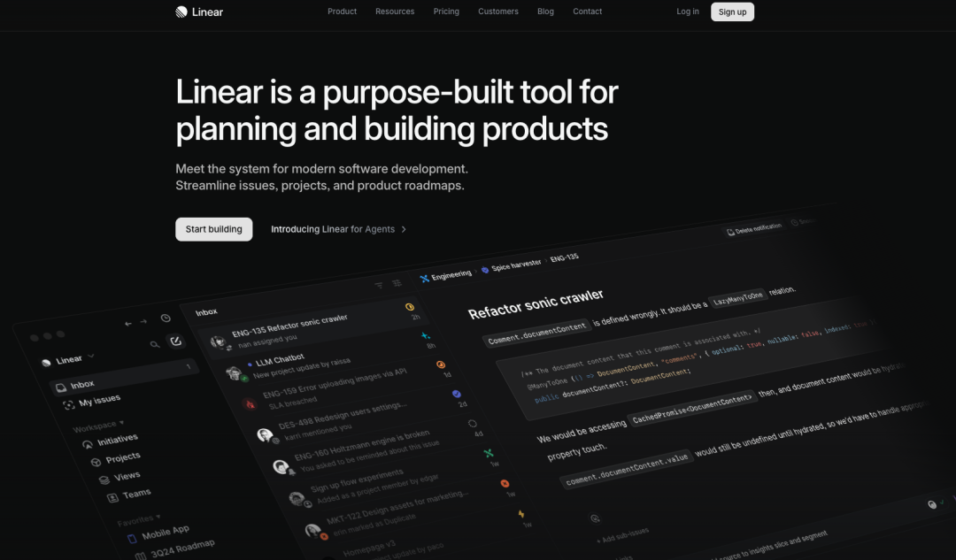Open My issues in the sidebar

[x=92, y=401]
